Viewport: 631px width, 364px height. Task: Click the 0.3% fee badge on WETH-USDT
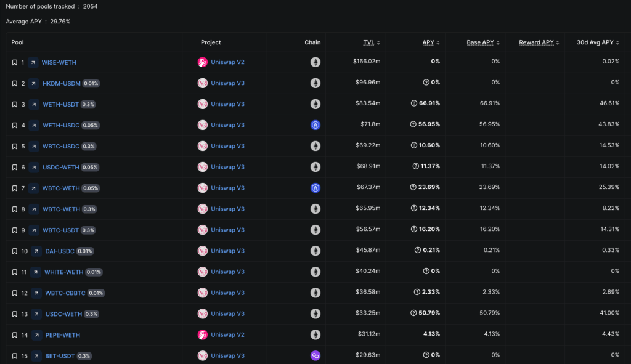click(88, 104)
